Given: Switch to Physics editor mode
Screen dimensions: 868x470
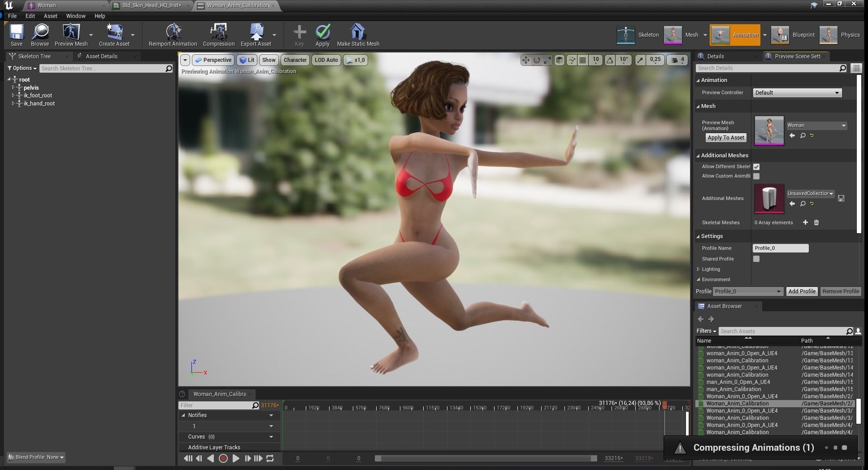Looking at the screenshot, I should (x=840, y=35).
